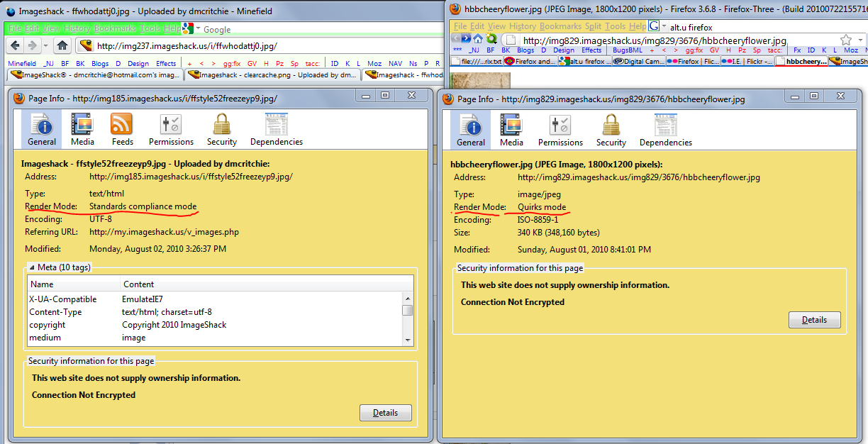
Task: Open the Split menu in Firefox 3.6.8
Action: 593,26
